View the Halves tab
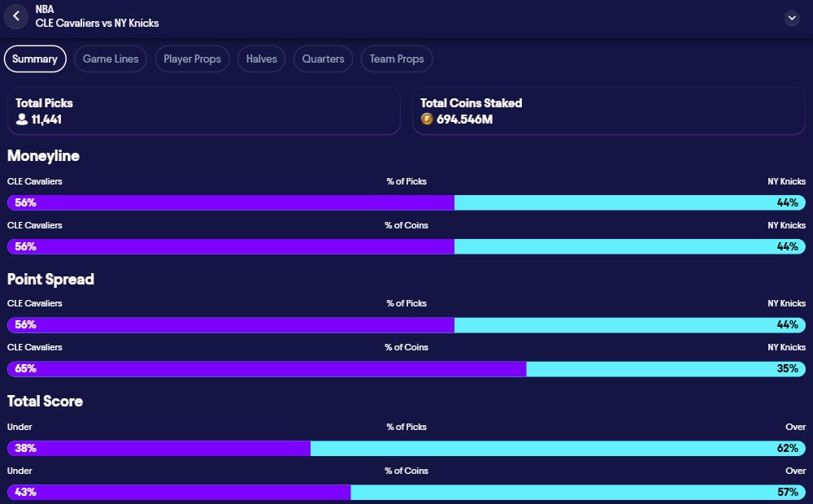 (261, 59)
